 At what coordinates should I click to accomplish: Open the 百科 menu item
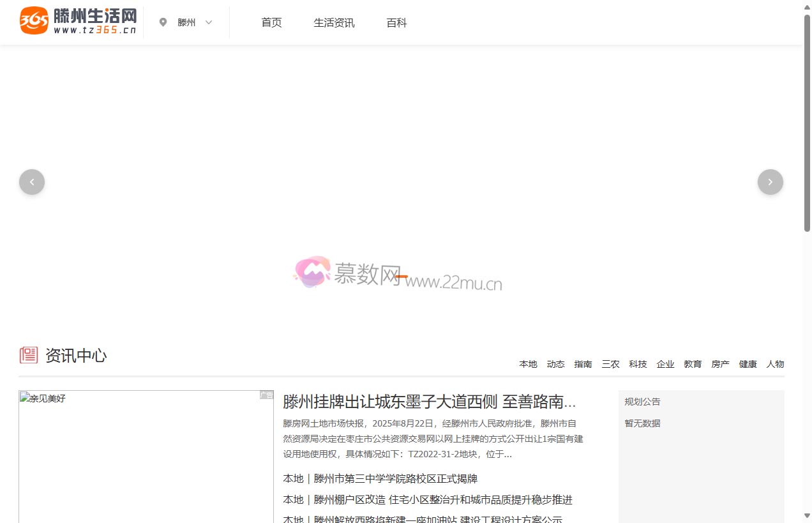pyautogui.click(x=396, y=22)
